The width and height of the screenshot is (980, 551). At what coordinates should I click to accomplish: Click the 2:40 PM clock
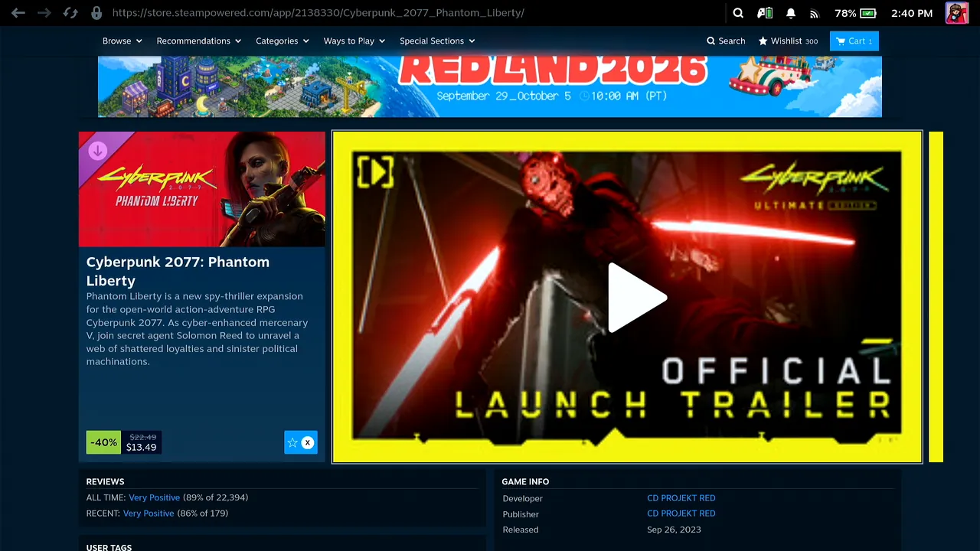[912, 13]
